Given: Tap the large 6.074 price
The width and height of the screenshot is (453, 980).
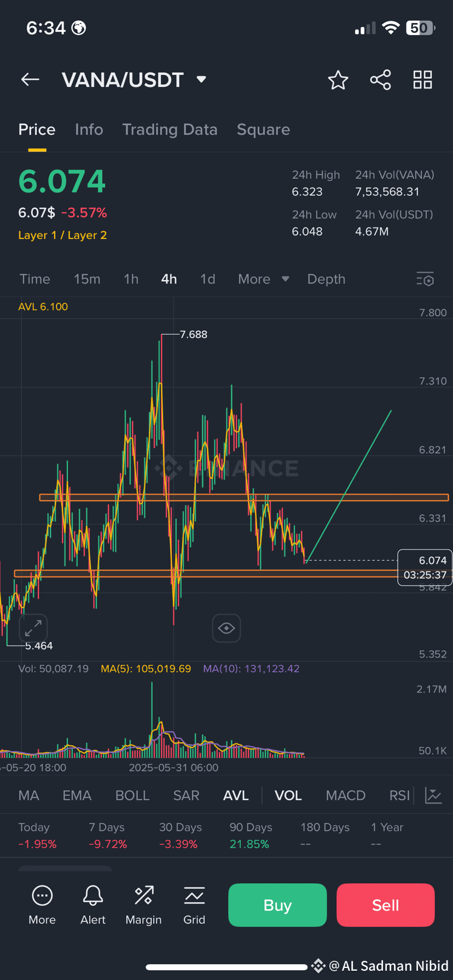Looking at the screenshot, I should 62,181.
